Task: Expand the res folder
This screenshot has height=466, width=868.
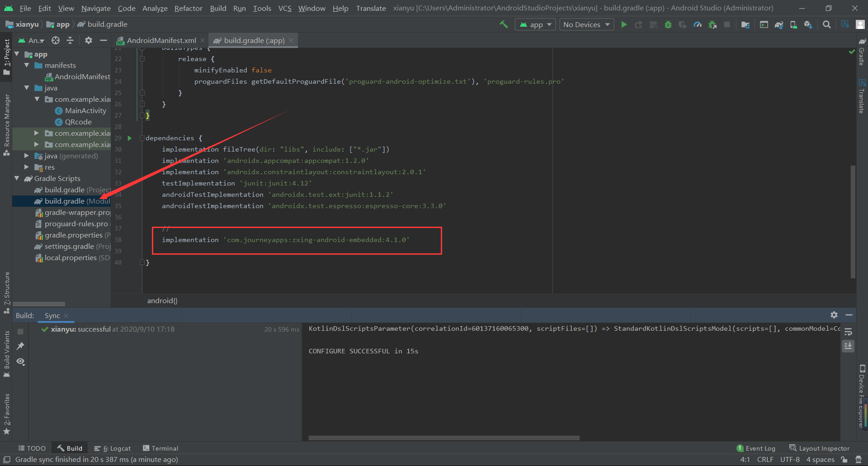Action: point(27,167)
